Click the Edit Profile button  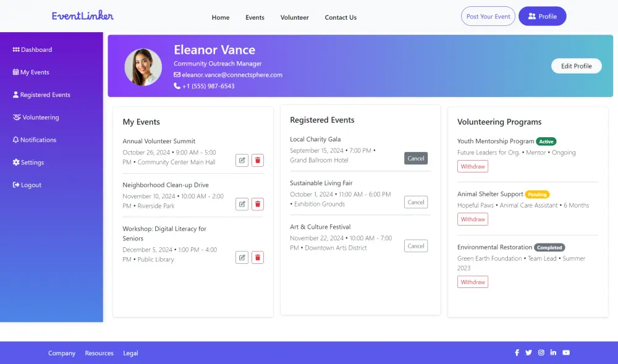pos(576,66)
